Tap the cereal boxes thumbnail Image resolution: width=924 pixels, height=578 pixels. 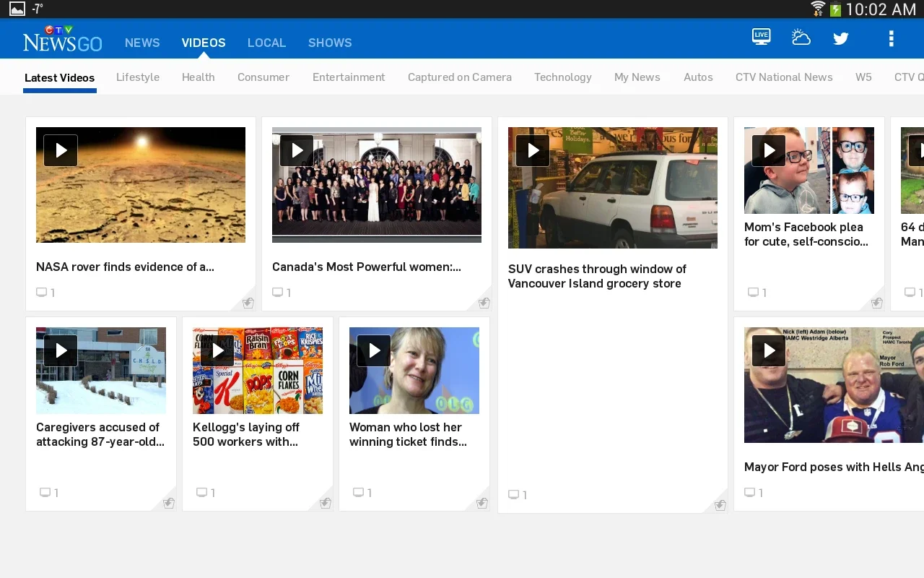(x=258, y=371)
